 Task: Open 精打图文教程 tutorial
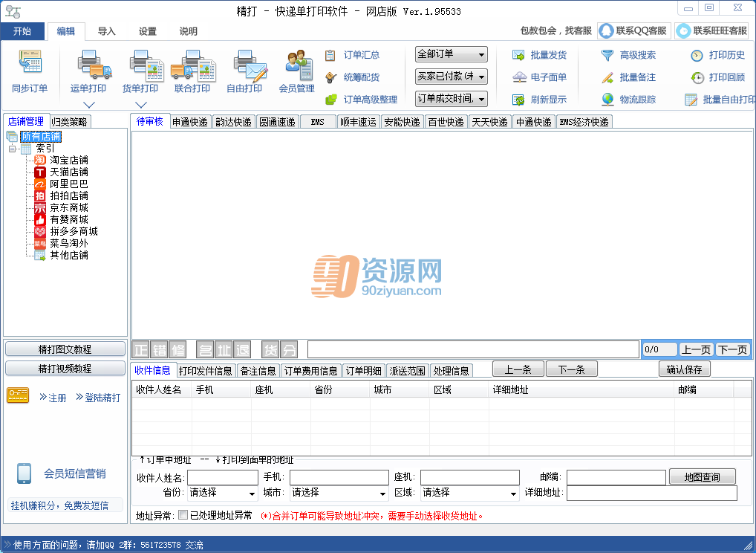(x=65, y=349)
